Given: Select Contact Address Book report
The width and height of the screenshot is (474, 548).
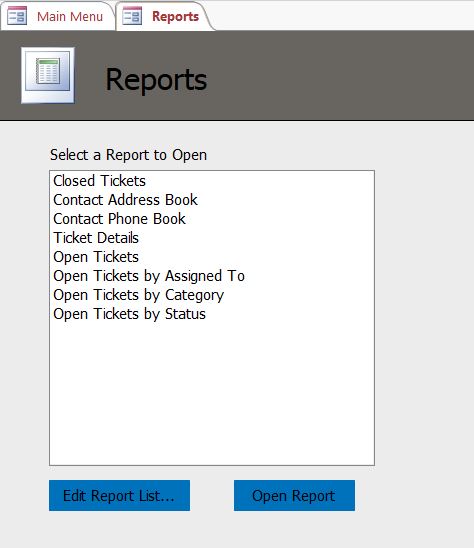Looking at the screenshot, I should point(212,200).
